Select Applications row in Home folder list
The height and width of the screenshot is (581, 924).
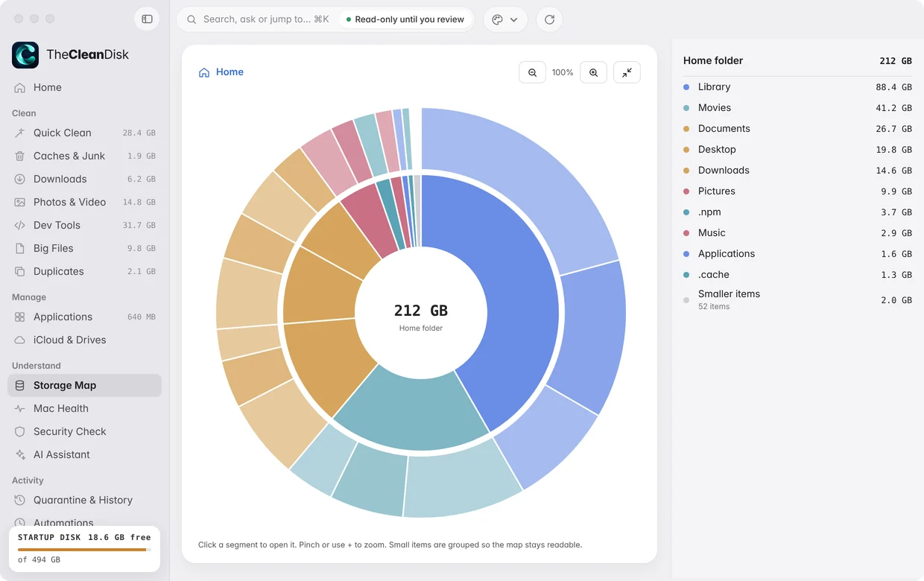click(x=797, y=254)
